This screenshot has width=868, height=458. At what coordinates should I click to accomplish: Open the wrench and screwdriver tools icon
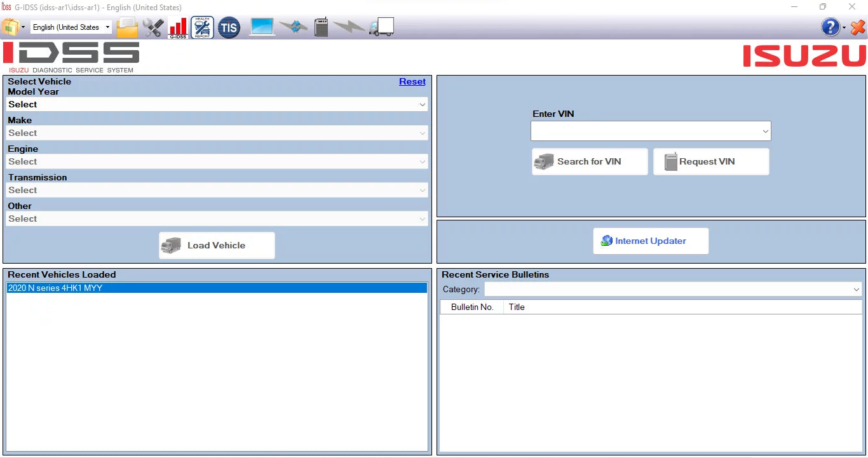153,27
